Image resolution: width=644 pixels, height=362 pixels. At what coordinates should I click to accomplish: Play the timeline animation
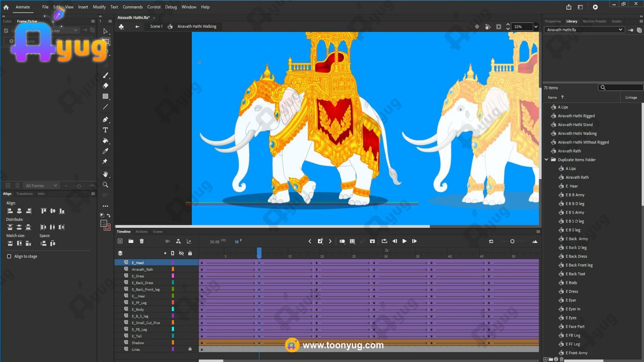[405, 241]
